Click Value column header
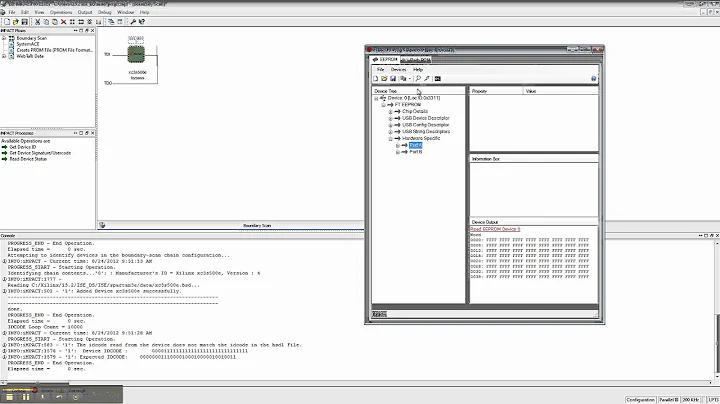The width and height of the screenshot is (720, 404). click(561, 91)
